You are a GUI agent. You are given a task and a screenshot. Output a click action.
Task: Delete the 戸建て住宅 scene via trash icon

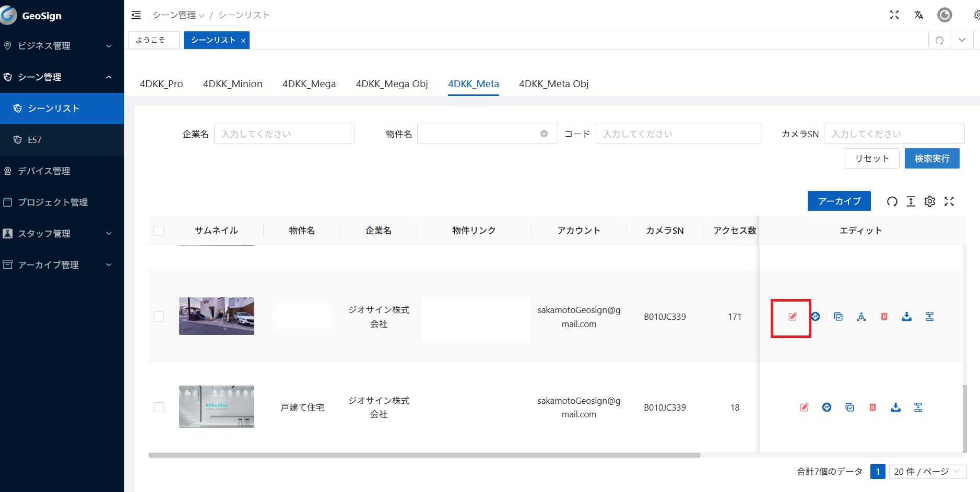(872, 407)
